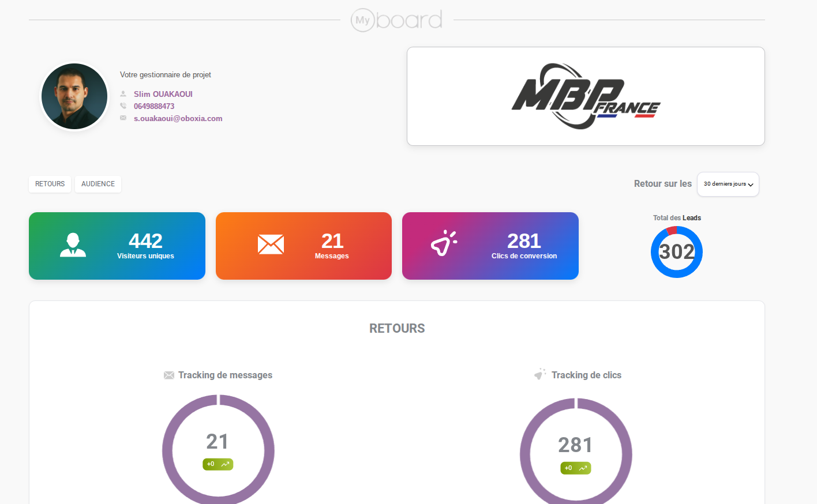Click the RETOURS section heading
Screen dimensions: 817x504
[x=397, y=328]
